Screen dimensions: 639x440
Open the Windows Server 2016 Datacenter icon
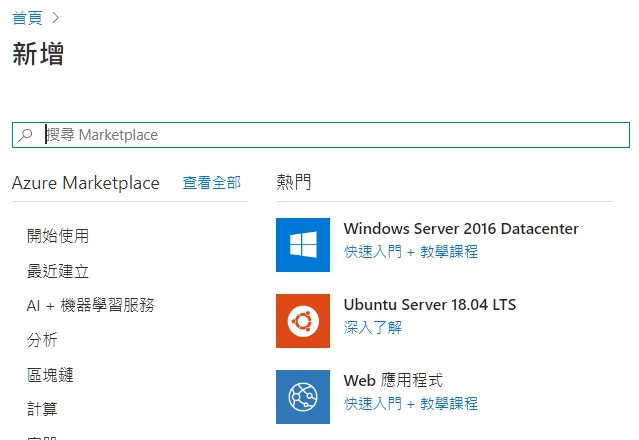click(x=303, y=245)
